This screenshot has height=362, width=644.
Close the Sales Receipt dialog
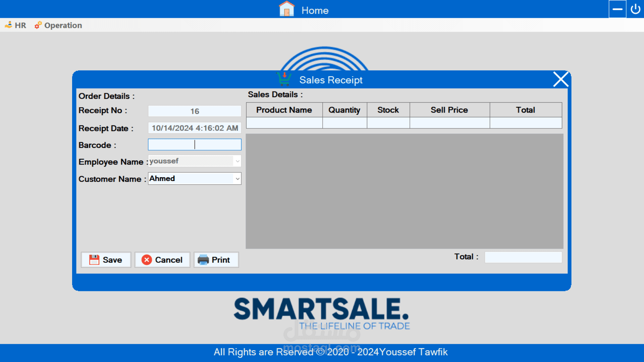click(560, 79)
